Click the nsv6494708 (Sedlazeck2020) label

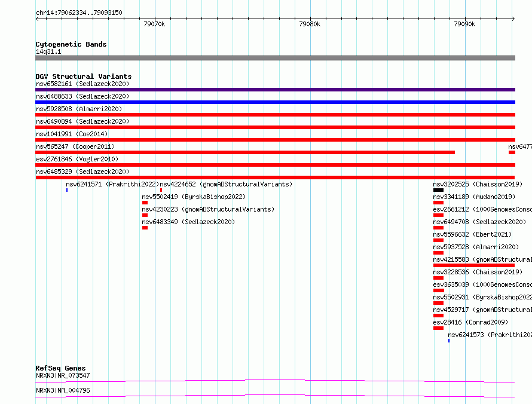(479, 222)
